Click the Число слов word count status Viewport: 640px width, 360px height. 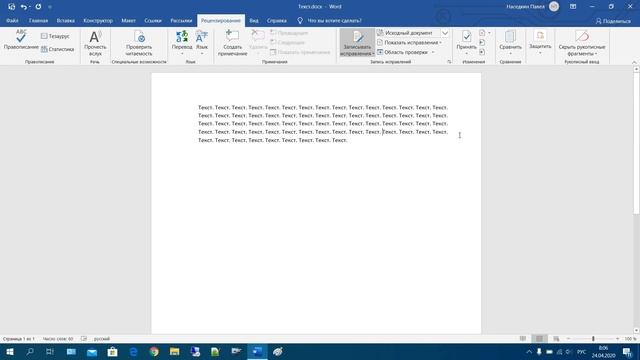click(58, 339)
